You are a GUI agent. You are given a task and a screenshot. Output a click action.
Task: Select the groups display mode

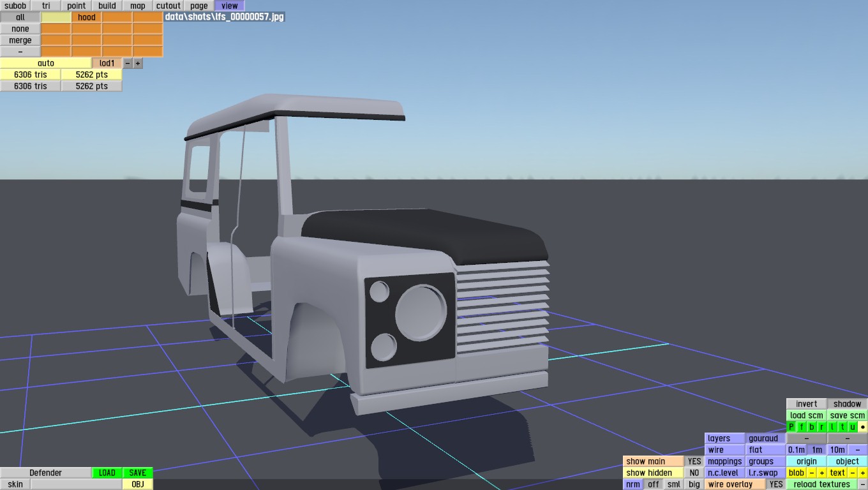766,461
